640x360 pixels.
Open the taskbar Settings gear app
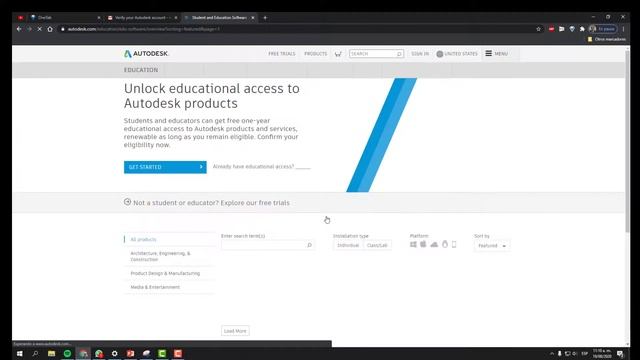[x=115, y=353]
